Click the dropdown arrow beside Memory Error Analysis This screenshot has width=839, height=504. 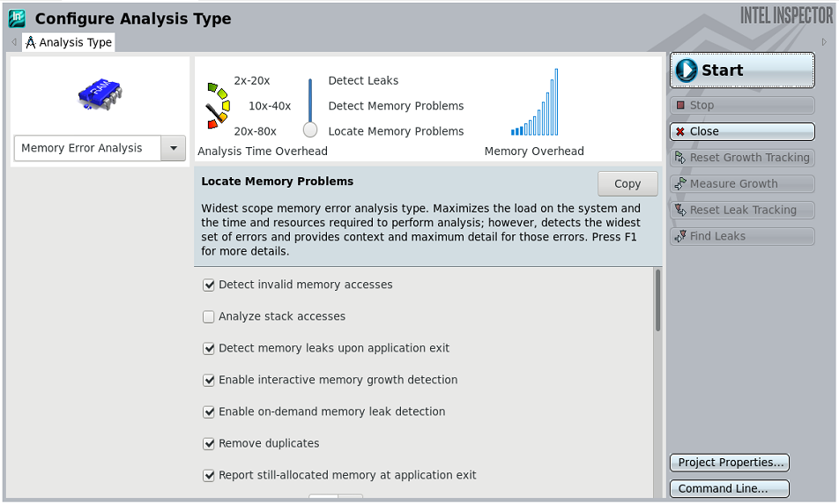[174, 149]
